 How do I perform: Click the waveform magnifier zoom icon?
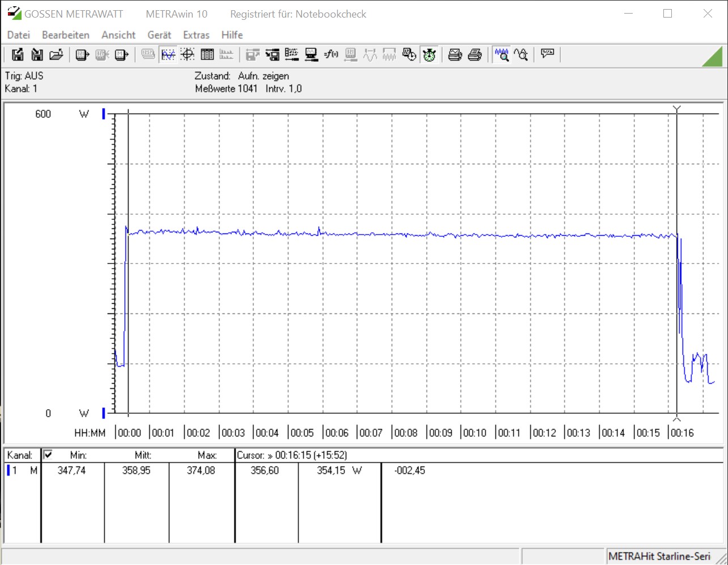[x=501, y=54]
